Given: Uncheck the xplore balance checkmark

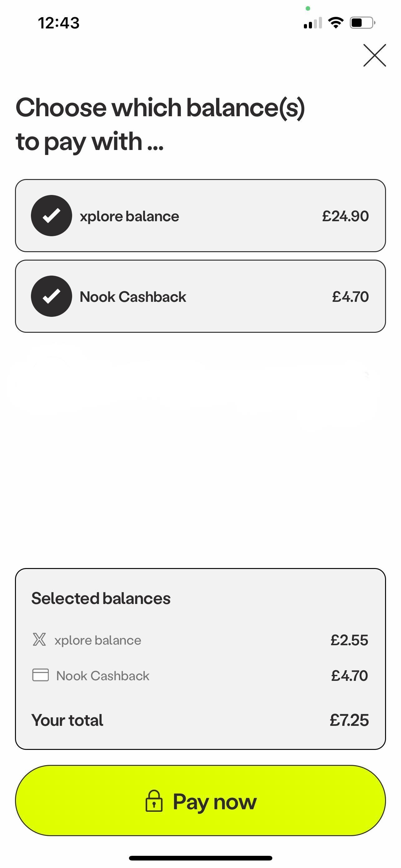Looking at the screenshot, I should [x=52, y=216].
